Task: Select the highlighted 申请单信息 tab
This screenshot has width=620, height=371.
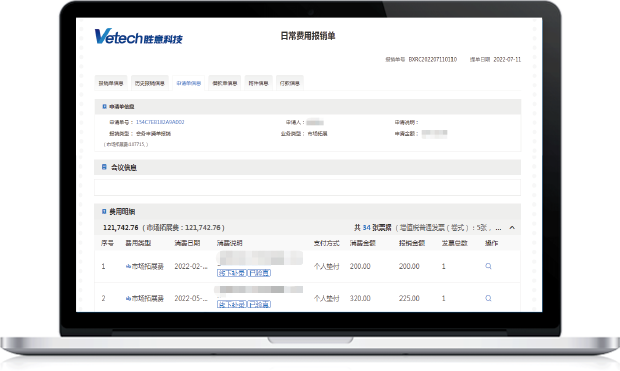Action: coord(189,83)
